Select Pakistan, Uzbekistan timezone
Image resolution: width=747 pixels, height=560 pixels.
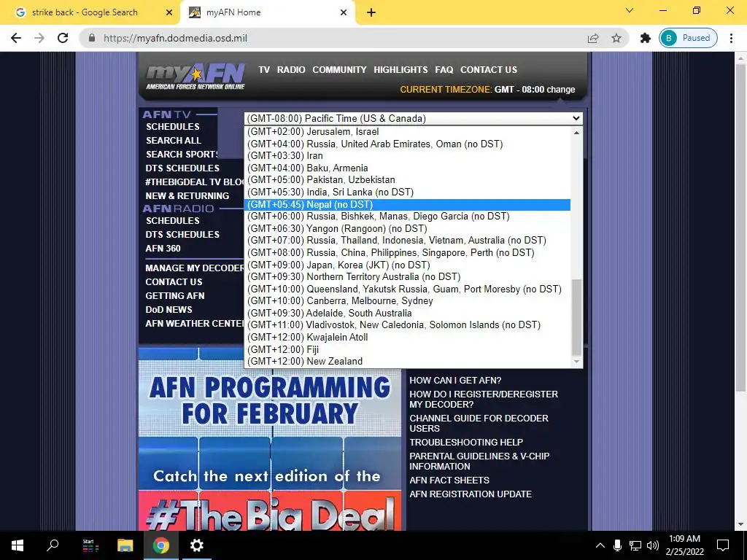coord(407,180)
